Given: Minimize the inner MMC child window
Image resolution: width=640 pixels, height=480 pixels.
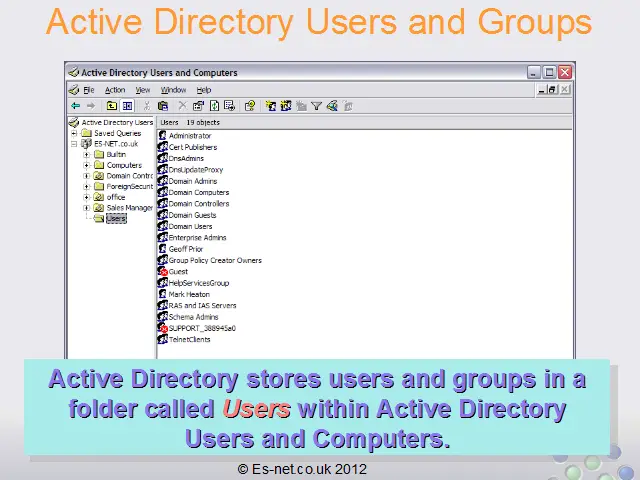Looking at the screenshot, I should pos(542,89).
